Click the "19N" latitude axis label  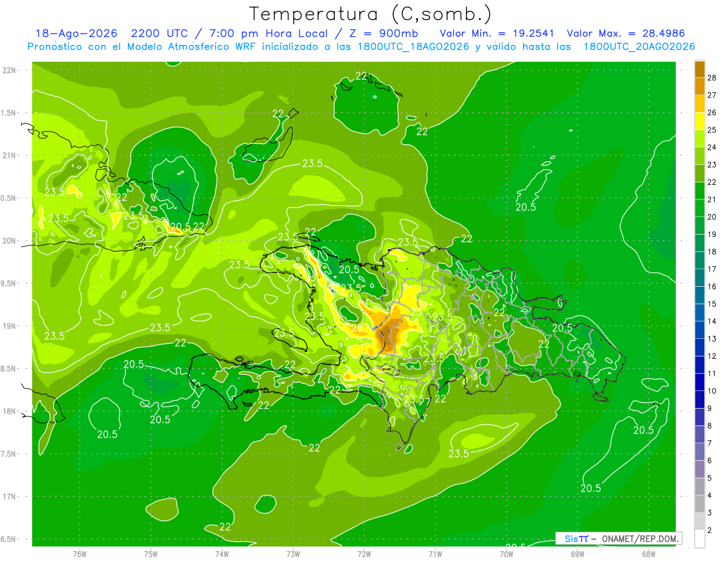(x=9, y=326)
